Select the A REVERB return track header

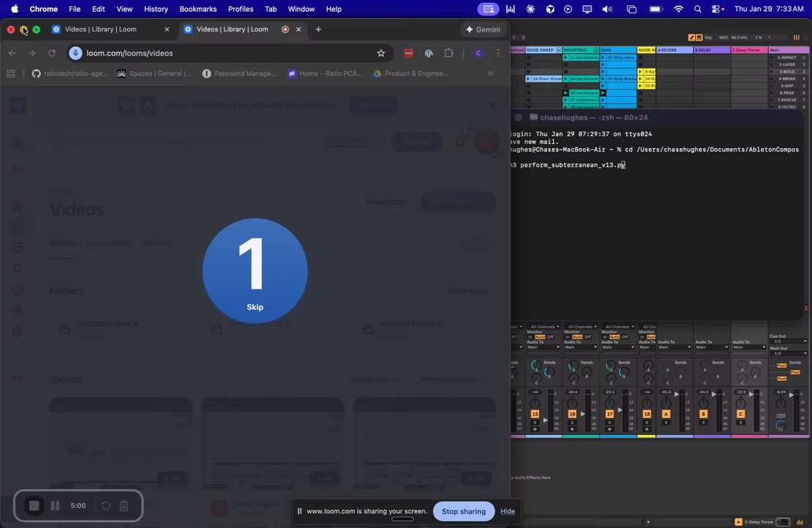pos(675,50)
